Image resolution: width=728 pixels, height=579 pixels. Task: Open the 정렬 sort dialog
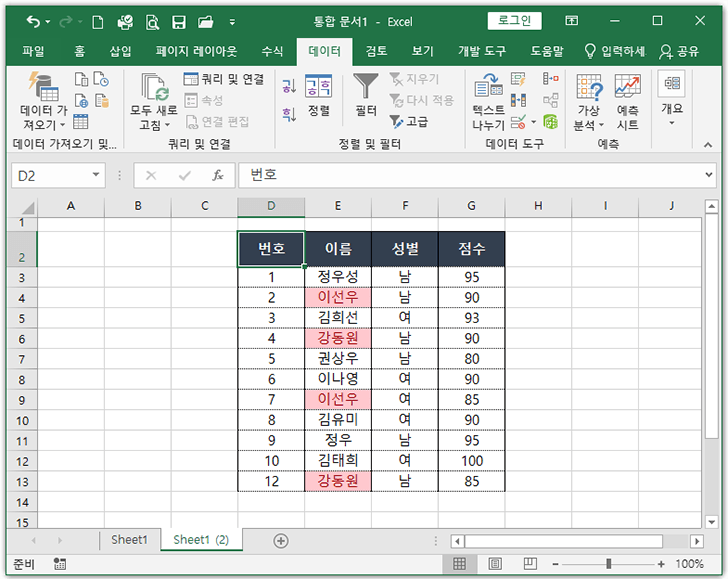tap(318, 95)
